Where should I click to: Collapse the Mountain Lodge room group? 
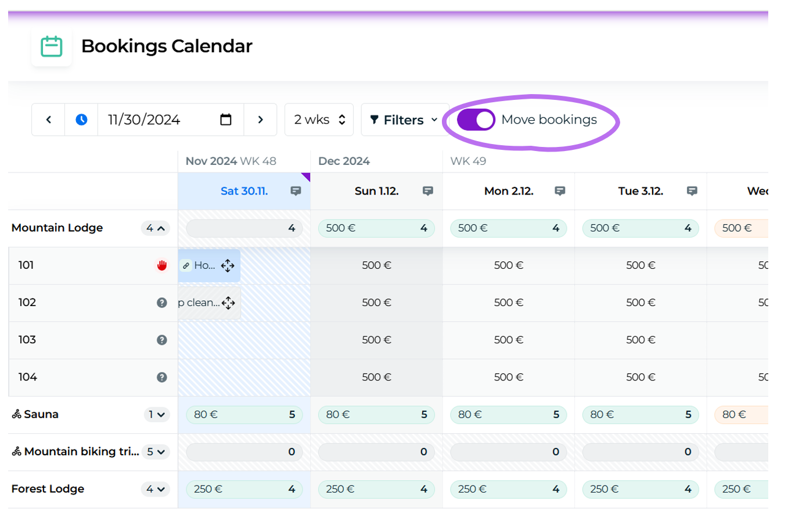(x=155, y=228)
